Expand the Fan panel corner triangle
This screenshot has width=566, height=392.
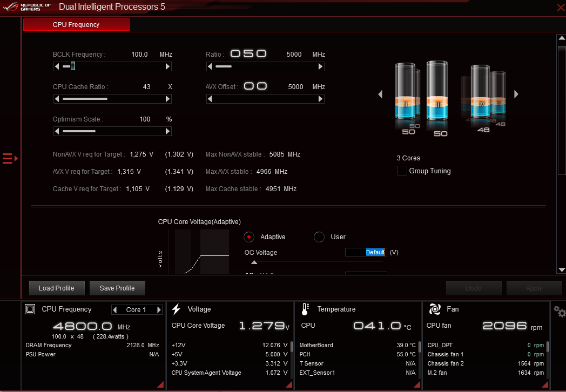[x=545, y=385]
